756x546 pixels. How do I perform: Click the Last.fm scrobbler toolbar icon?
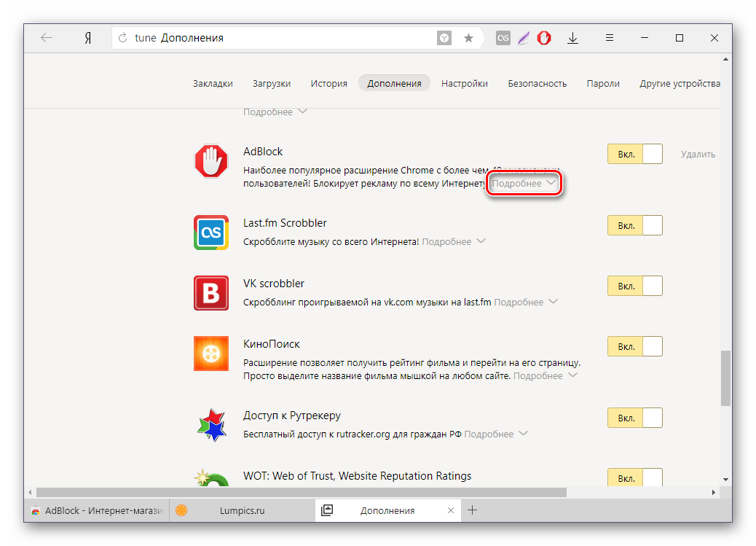point(503,38)
